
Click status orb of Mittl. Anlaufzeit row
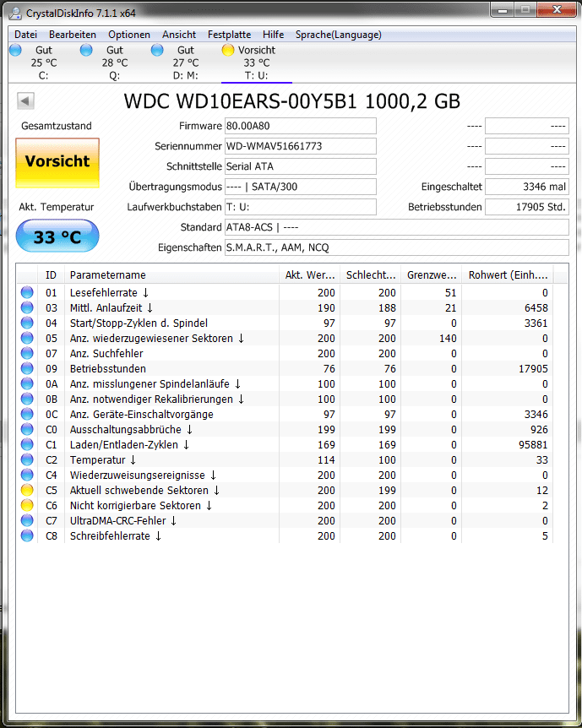27,307
